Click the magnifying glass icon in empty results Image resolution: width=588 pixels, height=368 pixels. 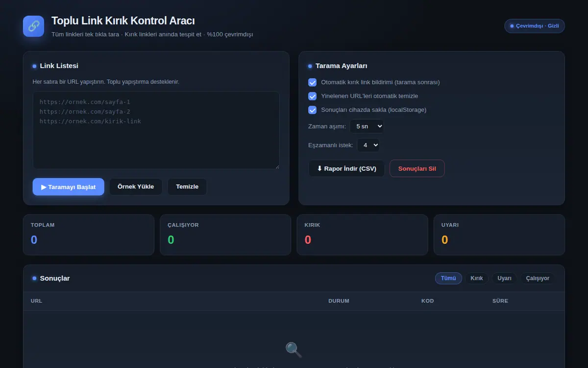(294, 350)
